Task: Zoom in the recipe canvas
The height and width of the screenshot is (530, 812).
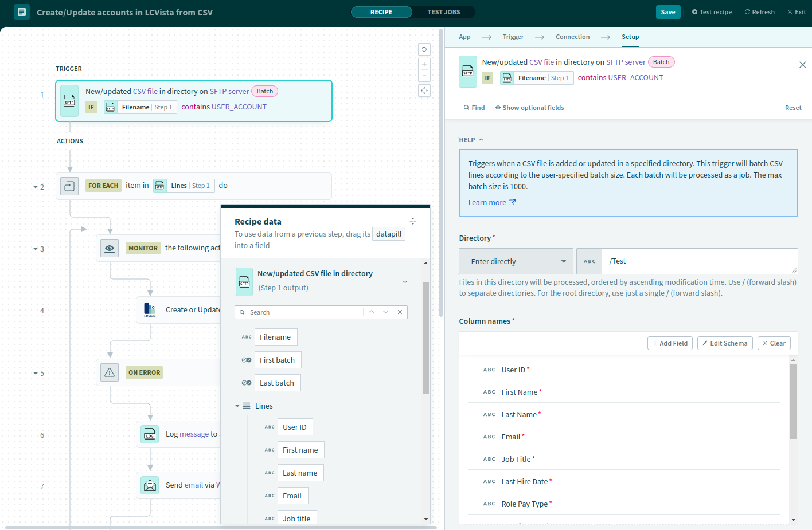Action: click(x=424, y=64)
